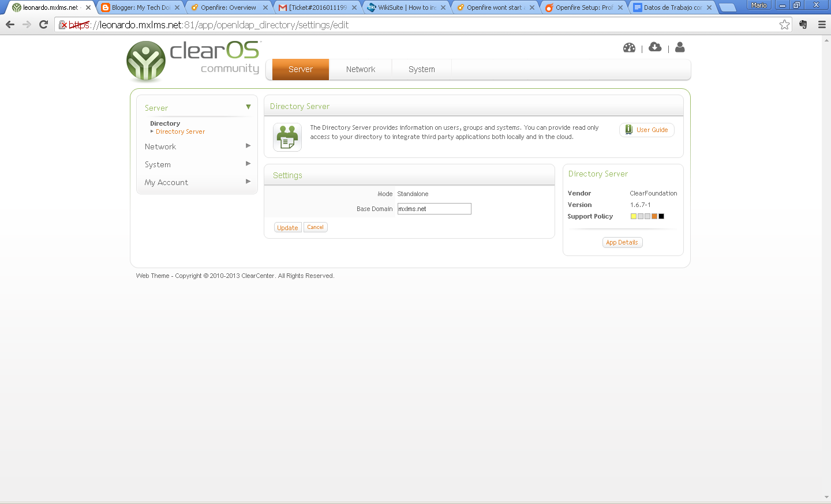831x504 pixels.
Task: Click the Update button
Action: [287, 228]
